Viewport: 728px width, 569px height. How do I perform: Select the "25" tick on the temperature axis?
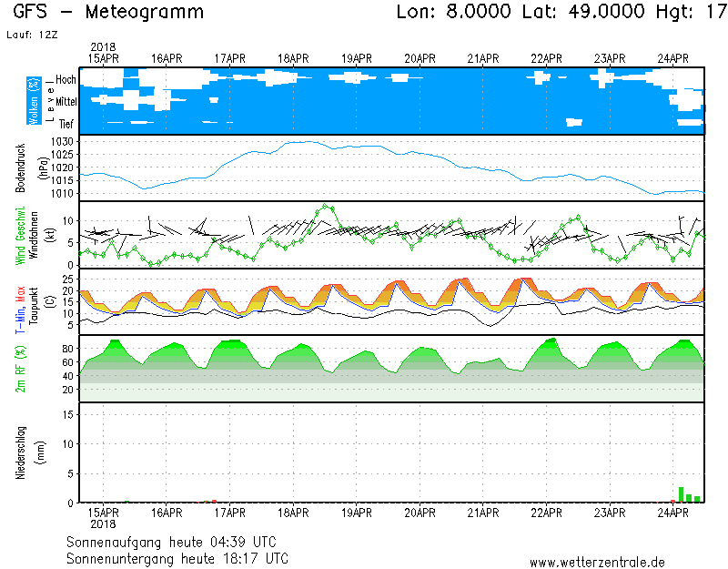(x=68, y=279)
